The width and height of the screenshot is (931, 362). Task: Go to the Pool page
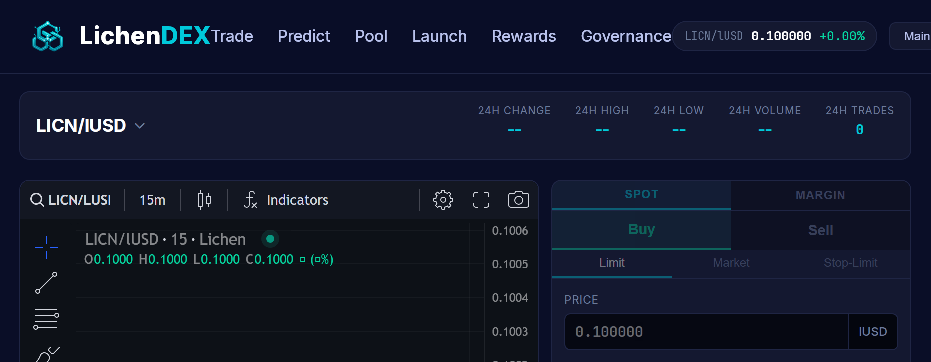tap(371, 36)
